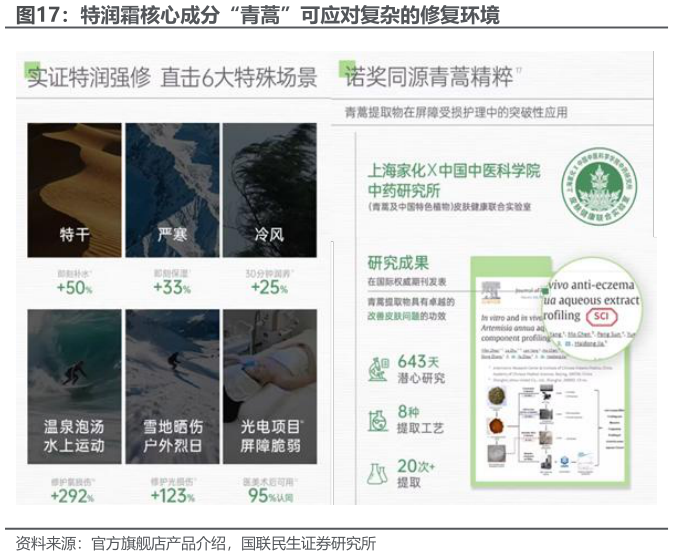The image size is (674, 556).
Task: Click the +292% value
Action: click(72, 496)
